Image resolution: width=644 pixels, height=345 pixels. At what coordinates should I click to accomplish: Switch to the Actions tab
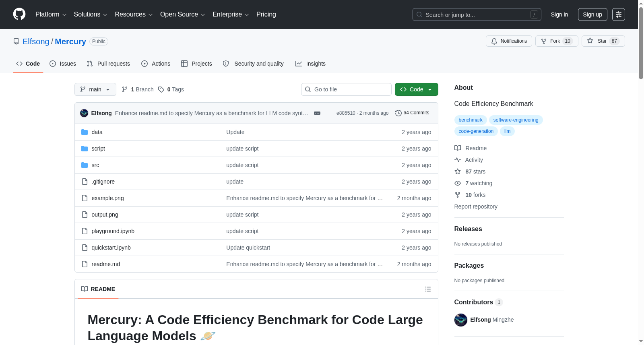tap(156, 64)
